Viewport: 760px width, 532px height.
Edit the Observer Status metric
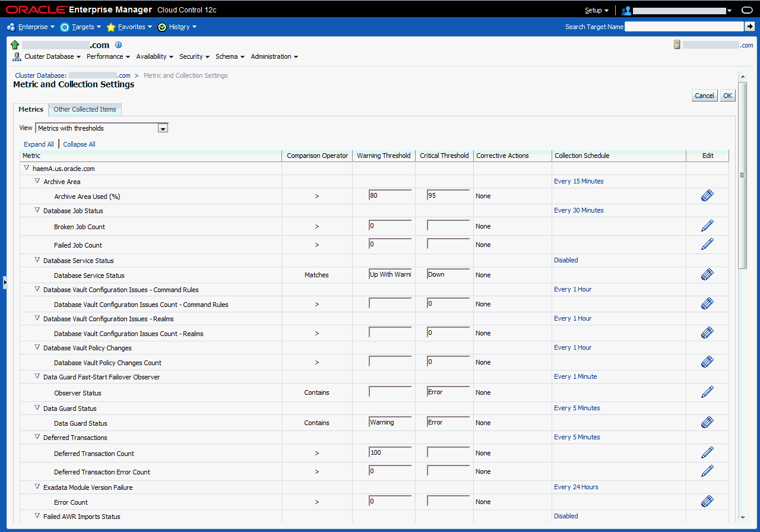(x=707, y=392)
